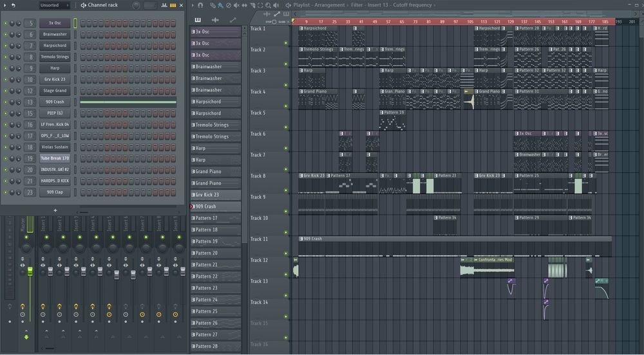The width and height of the screenshot is (644, 355).
Task: Open the Violas Sustain channel button
Action: [x=55, y=147]
